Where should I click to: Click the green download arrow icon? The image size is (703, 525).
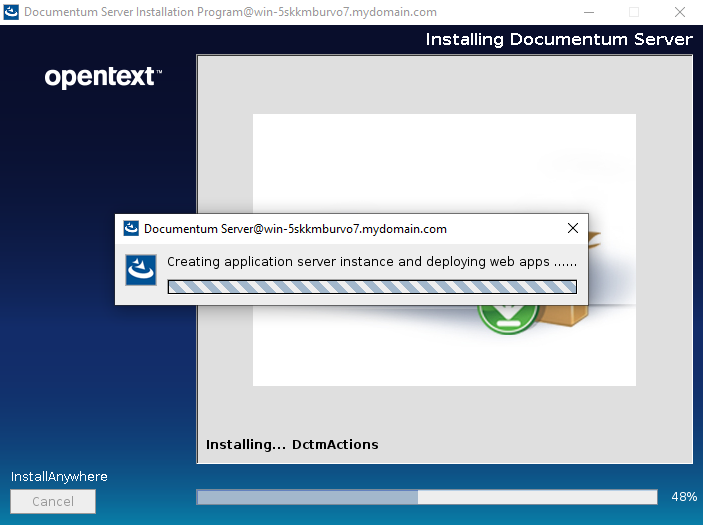click(500, 315)
